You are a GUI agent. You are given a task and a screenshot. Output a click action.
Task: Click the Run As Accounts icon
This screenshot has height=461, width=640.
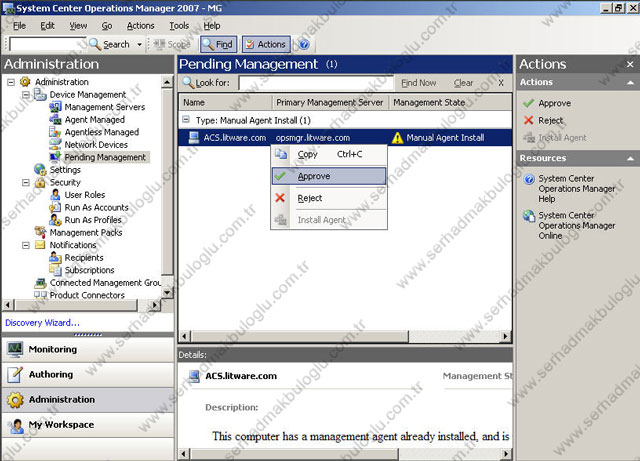pyautogui.click(x=55, y=207)
